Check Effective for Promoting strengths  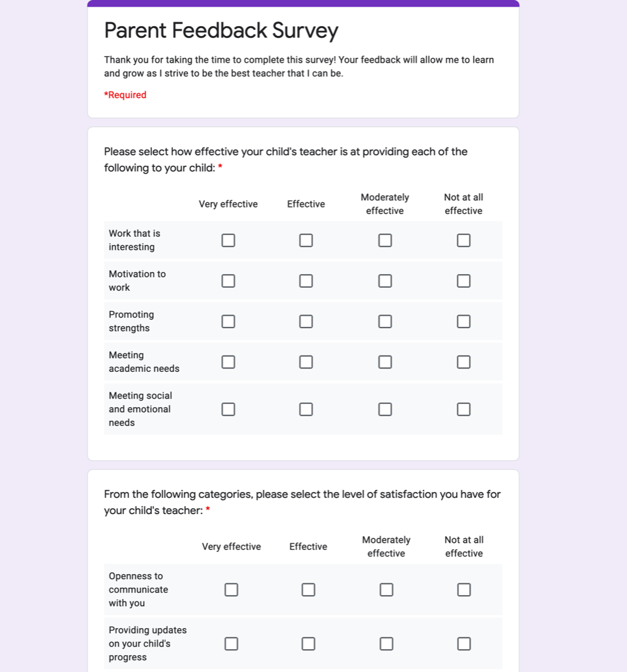(306, 321)
